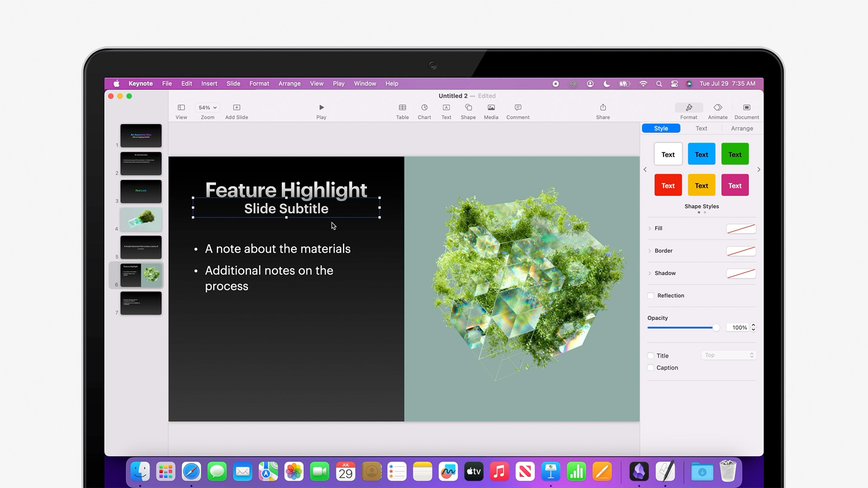868x488 pixels.
Task: Open the Animate inspector
Action: pos(717,108)
